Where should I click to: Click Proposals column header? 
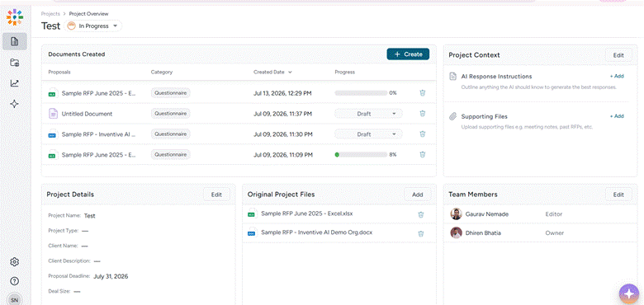[59, 73]
